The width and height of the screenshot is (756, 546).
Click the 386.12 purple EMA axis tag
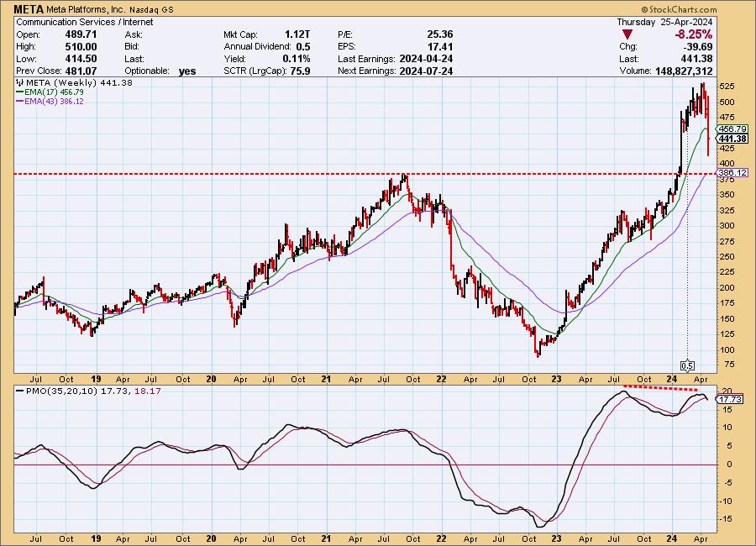click(733, 172)
